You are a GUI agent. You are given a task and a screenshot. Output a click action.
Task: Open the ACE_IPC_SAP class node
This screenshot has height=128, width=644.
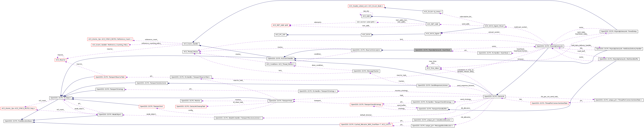[x=280, y=35]
